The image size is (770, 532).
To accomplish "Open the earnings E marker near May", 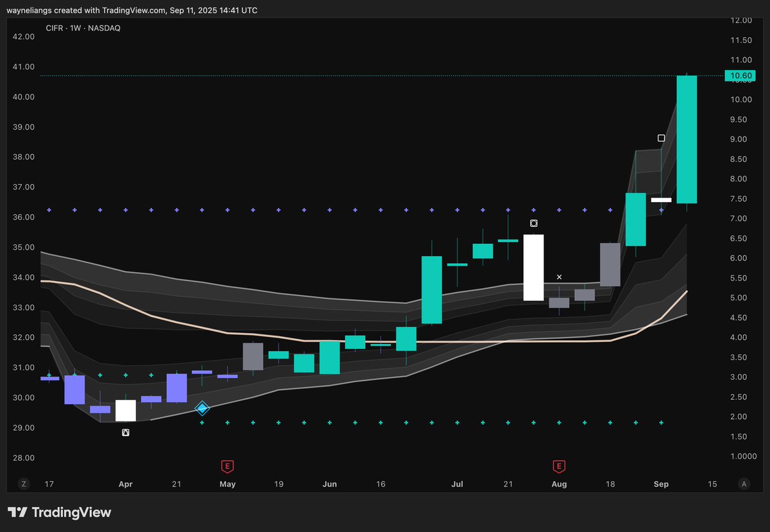I will point(227,466).
